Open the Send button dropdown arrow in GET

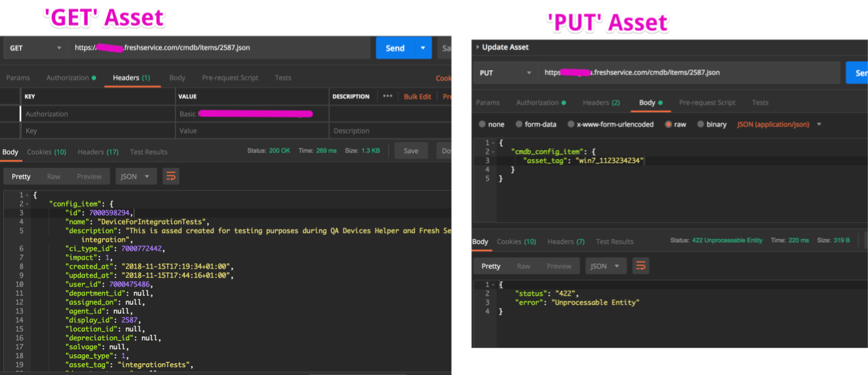[423, 48]
